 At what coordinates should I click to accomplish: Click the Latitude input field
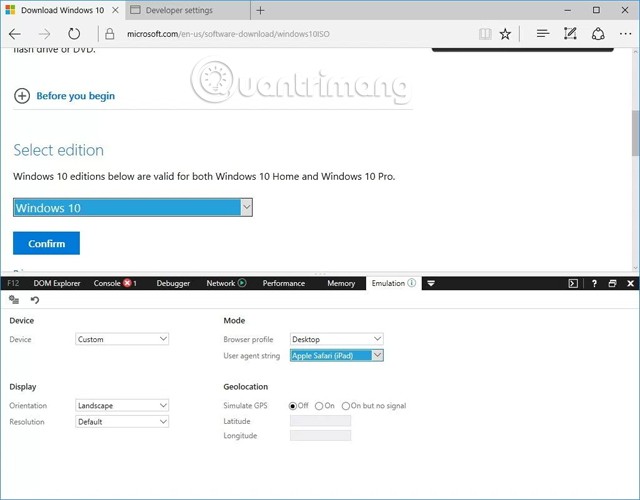coord(320,421)
